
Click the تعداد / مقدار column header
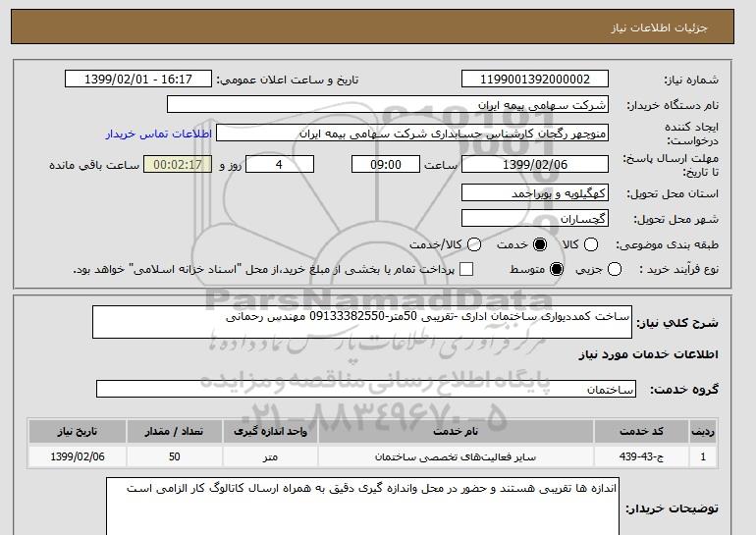[174, 431]
